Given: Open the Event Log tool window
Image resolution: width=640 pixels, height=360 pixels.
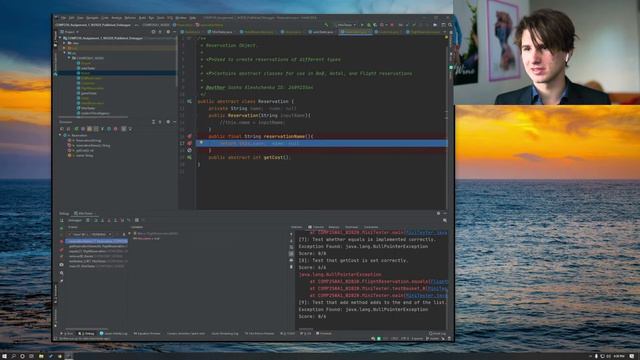Looking at the screenshot, I should point(438,333).
